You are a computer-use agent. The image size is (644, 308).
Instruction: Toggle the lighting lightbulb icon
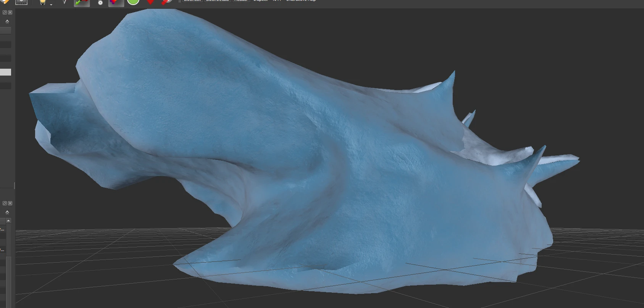pos(42,2)
